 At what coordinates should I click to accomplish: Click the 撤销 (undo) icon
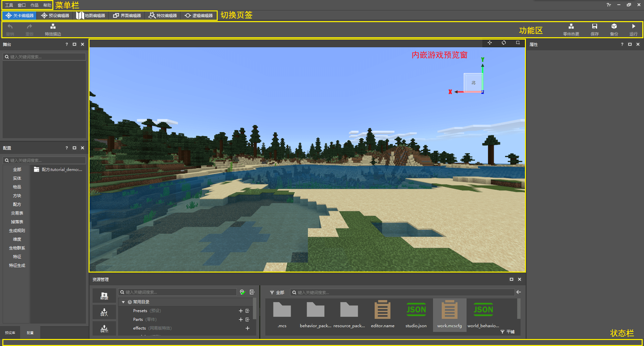pyautogui.click(x=10, y=26)
